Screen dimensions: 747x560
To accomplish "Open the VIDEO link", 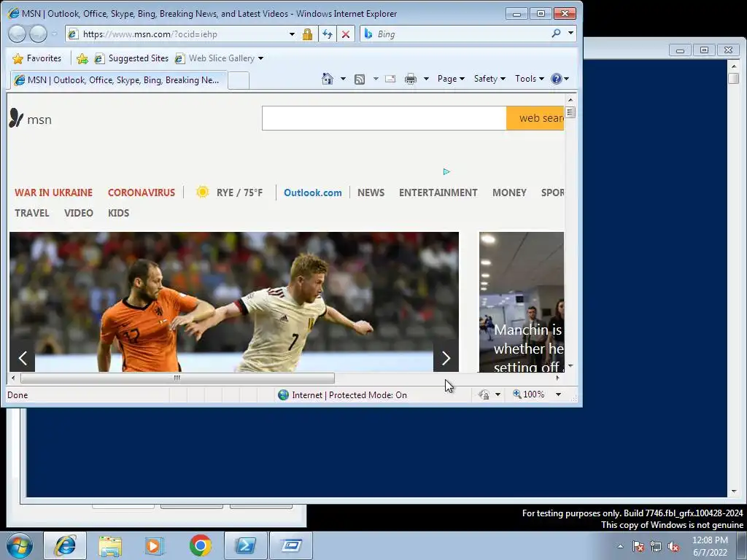I will tap(79, 213).
